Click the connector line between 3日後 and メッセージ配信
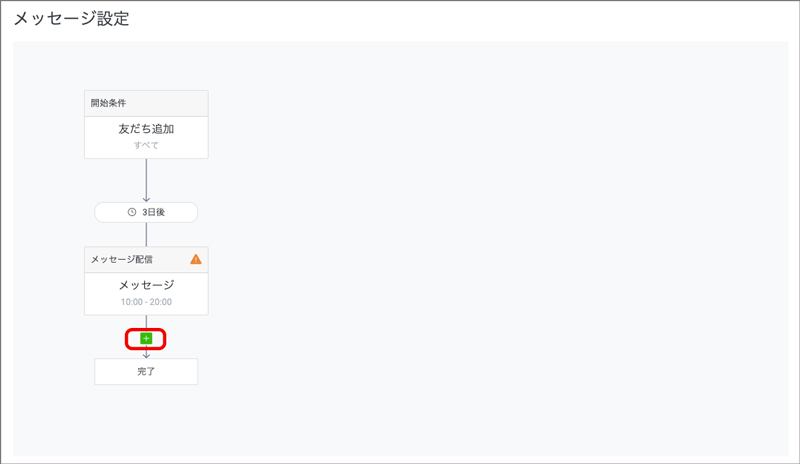 (x=146, y=235)
